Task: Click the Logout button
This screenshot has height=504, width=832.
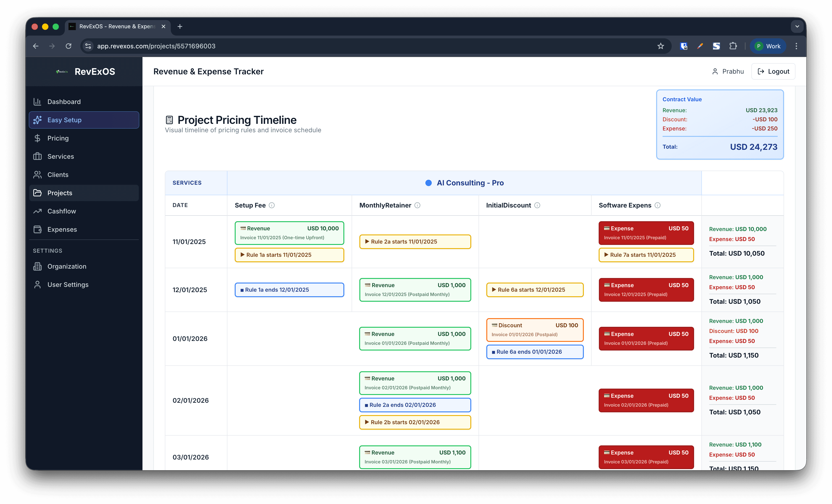Action: pyautogui.click(x=773, y=72)
